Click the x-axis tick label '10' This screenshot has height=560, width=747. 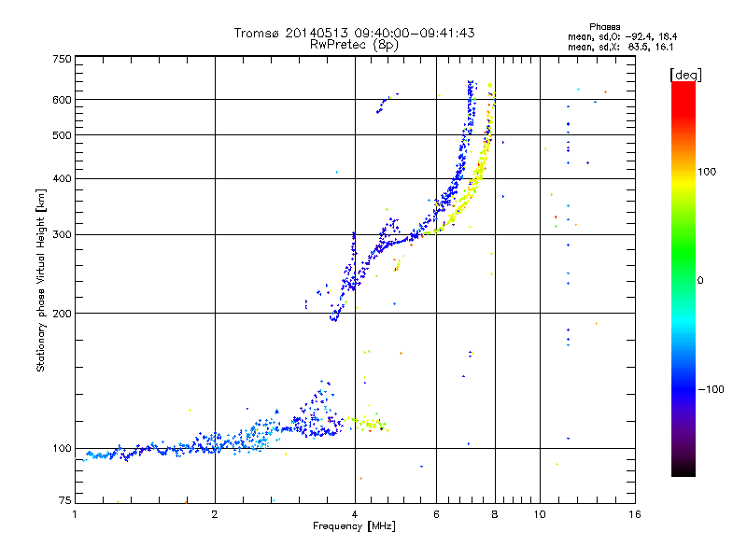click(540, 514)
